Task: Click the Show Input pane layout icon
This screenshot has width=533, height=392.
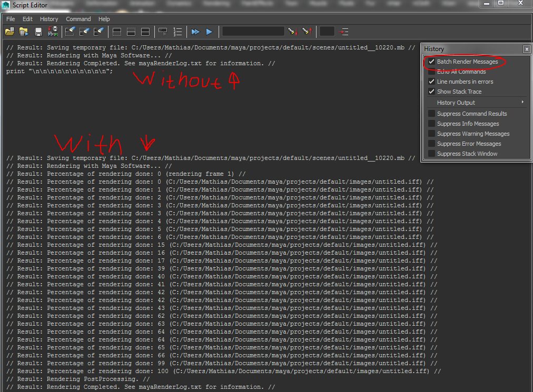Action: point(131,32)
